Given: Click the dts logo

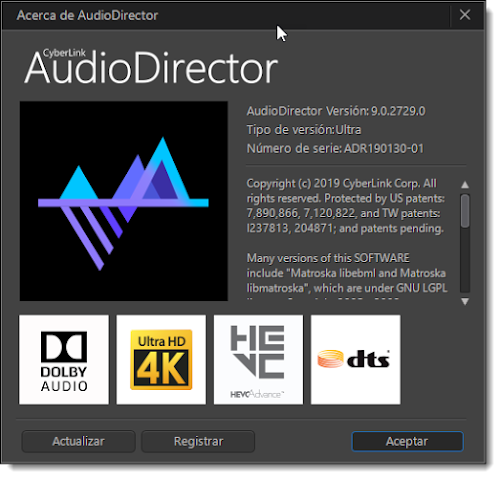Looking at the screenshot, I should pyautogui.click(x=356, y=360).
